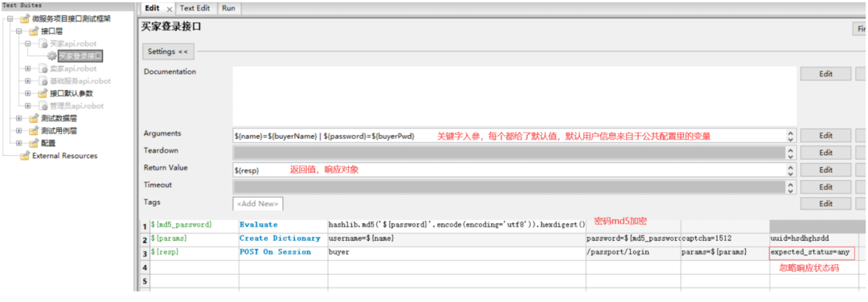868x302 pixels.
Task: Expand the 测试用例层 tree node
Action: [x=18, y=131]
